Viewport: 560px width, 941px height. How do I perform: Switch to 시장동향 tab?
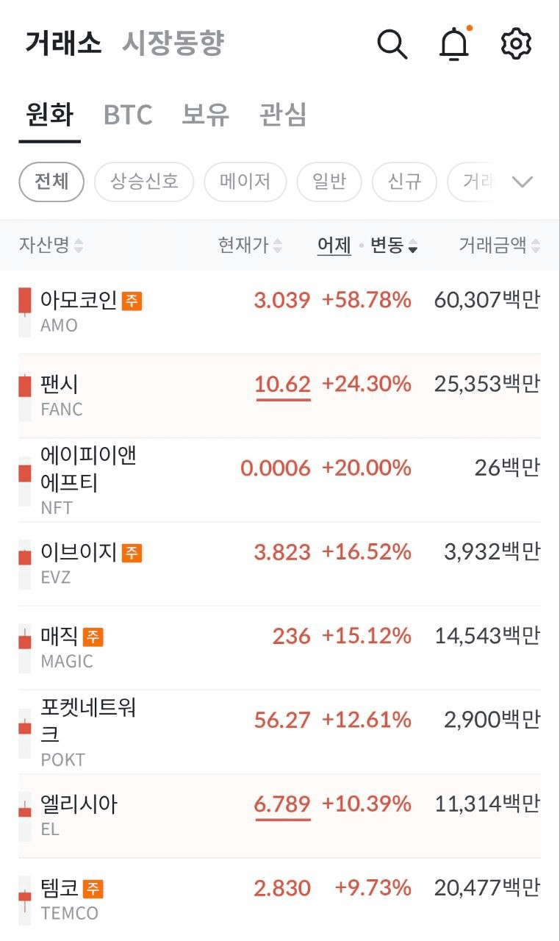click(x=173, y=43)
